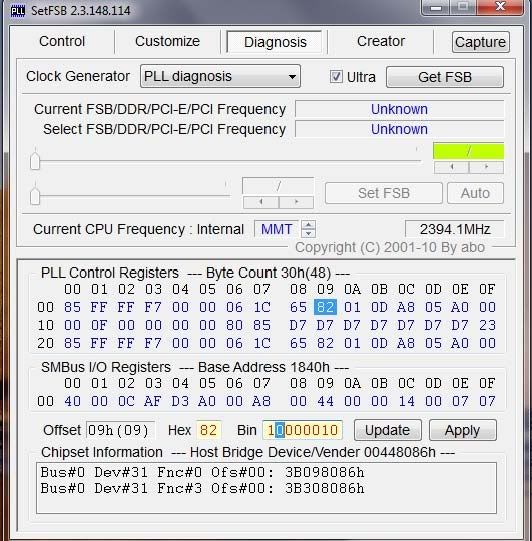Click the Update button
532x541 pixels.
pyautogui.click(x=387, y=430)
